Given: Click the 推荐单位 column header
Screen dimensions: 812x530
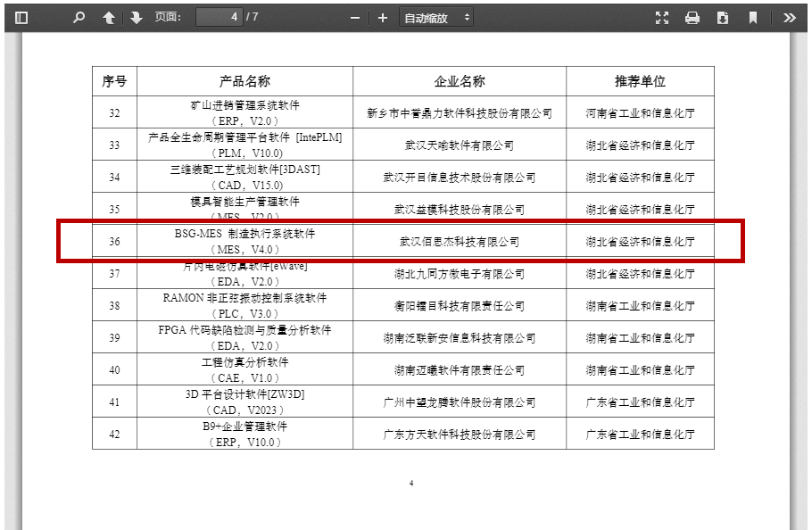Looking at the screenshot, I should 640,81.
